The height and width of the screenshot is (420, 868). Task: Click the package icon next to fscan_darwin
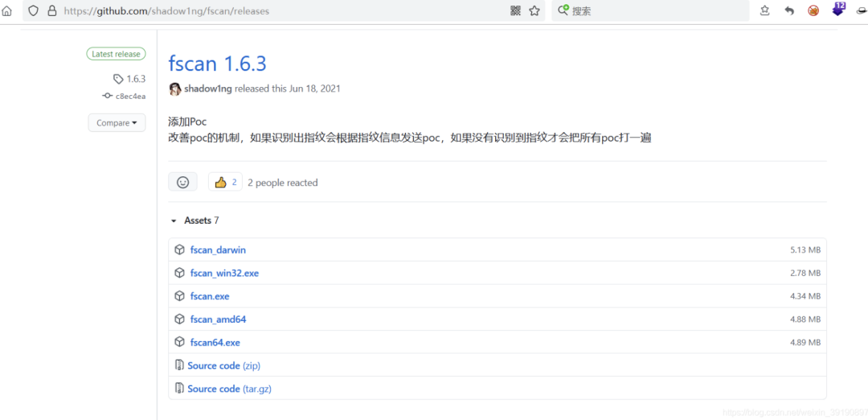[179, 250]
